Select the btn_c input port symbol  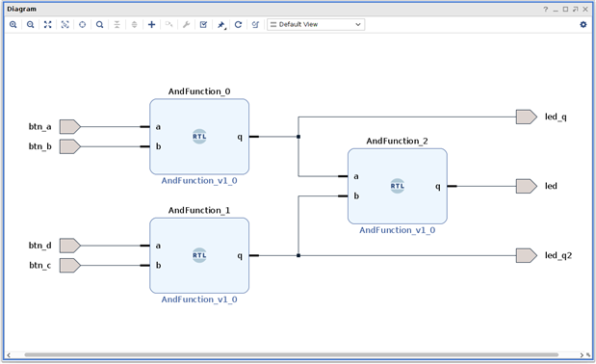(70, 266)
